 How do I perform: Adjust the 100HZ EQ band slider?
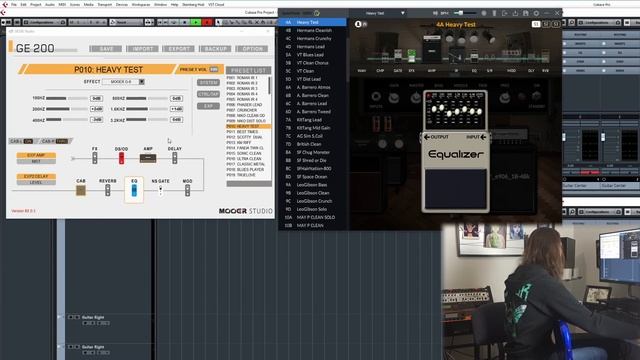(67, 98)
